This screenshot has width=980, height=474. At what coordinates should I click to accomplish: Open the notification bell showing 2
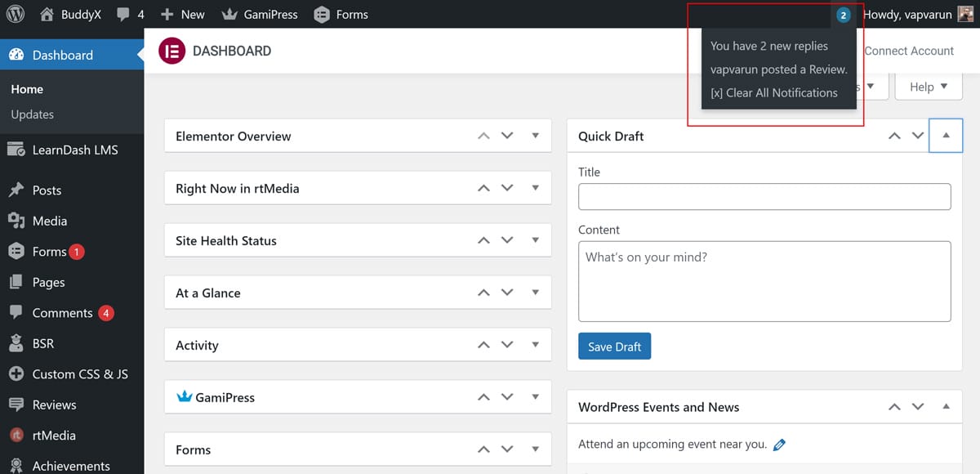coord(843,15)
